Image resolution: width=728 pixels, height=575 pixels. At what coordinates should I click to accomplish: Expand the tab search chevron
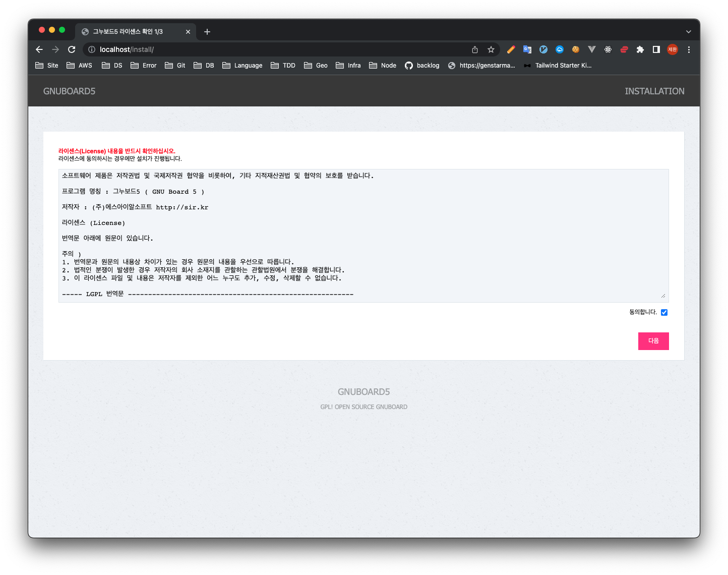coord(689,32)
